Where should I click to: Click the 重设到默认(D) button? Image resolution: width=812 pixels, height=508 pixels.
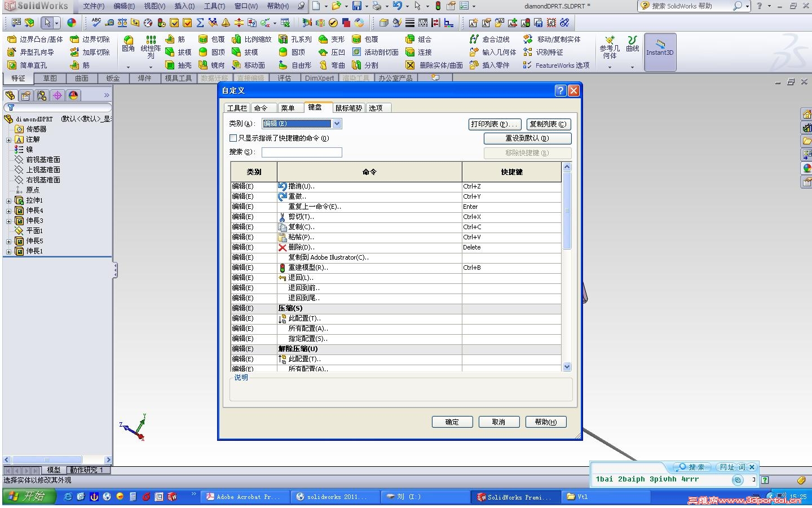(x=527, y=138)
